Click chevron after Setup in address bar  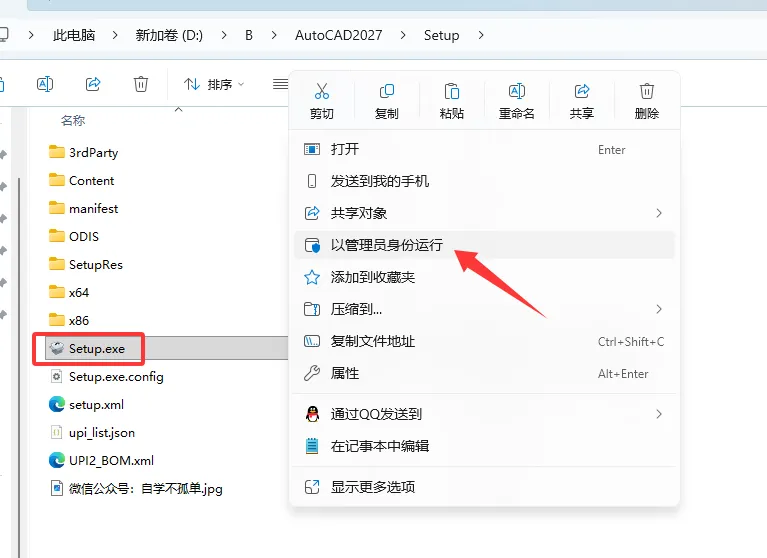tap(481, 35)
